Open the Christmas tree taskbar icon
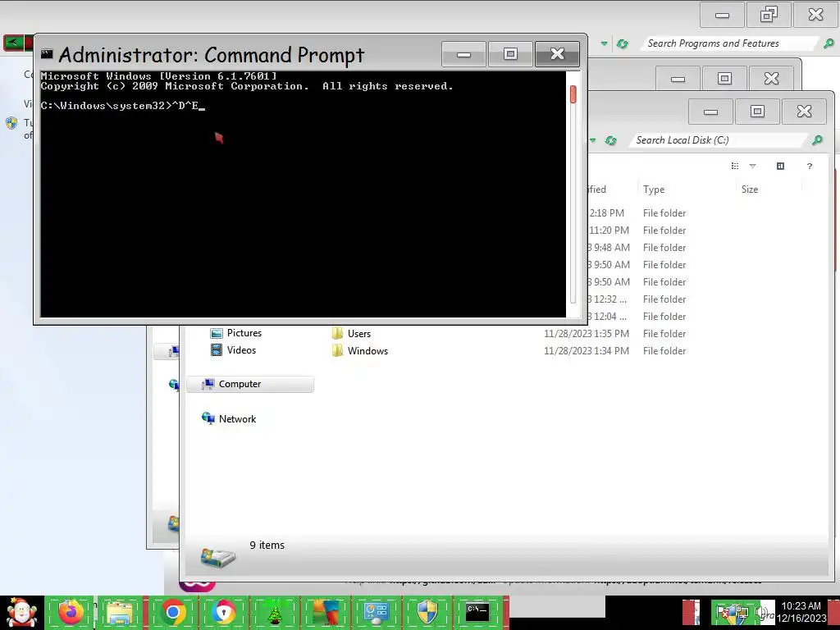This screenshot has width=840, height=630. pos(274,612)
